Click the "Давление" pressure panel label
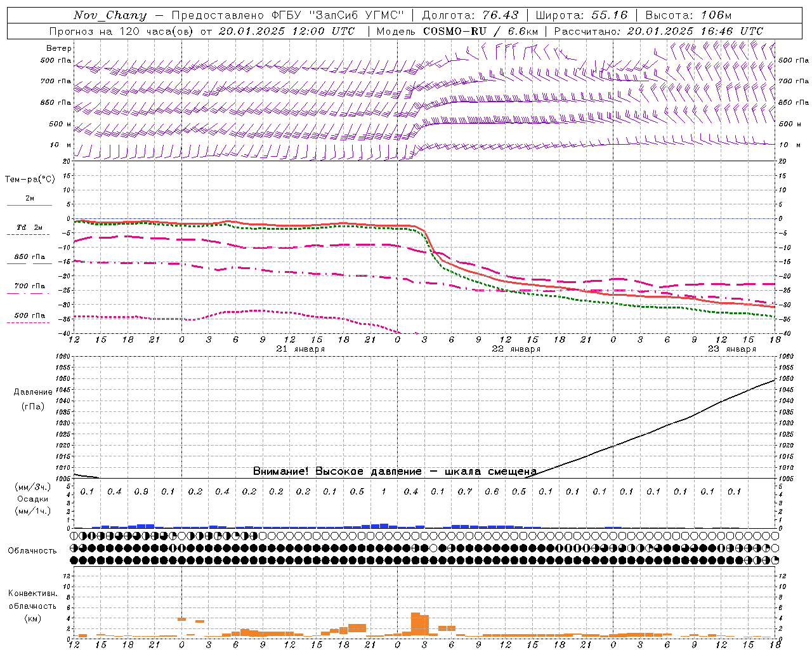The height and width of the screenshot is (650, 812). [33, 392]
